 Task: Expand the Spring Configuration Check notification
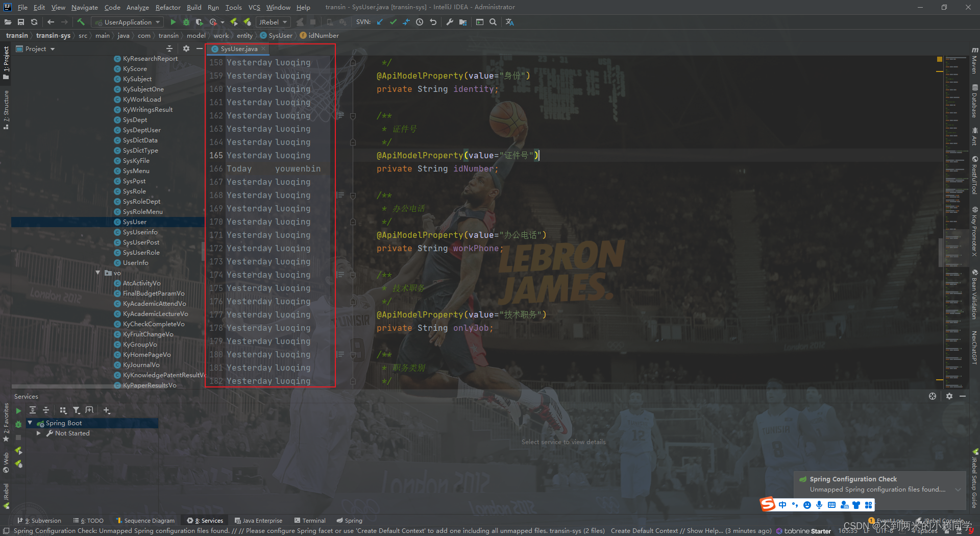coord(958,490)
